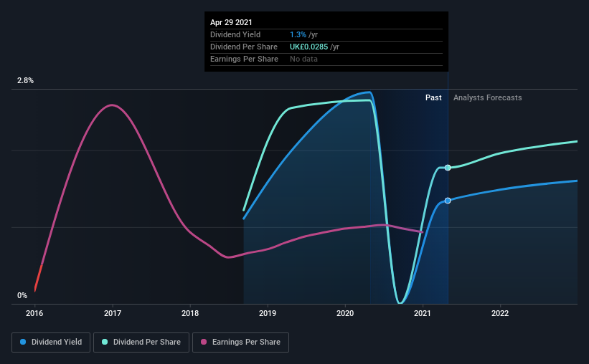Image resolution: width=589 pixels, height=364 pixels.
Task: Click the 'No data' earnings value
Action: point(303,59)
